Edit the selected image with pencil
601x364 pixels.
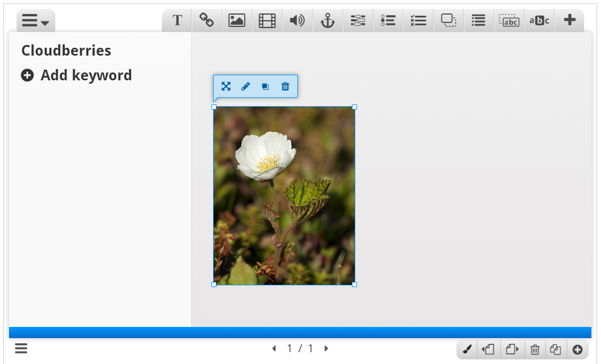tap(246, 86)
